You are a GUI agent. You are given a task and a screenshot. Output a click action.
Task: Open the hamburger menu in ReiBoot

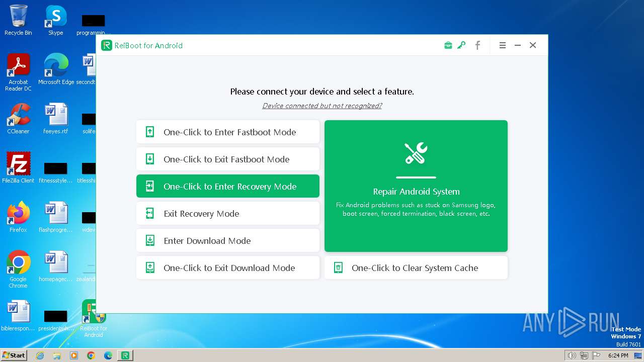[502, 45]
